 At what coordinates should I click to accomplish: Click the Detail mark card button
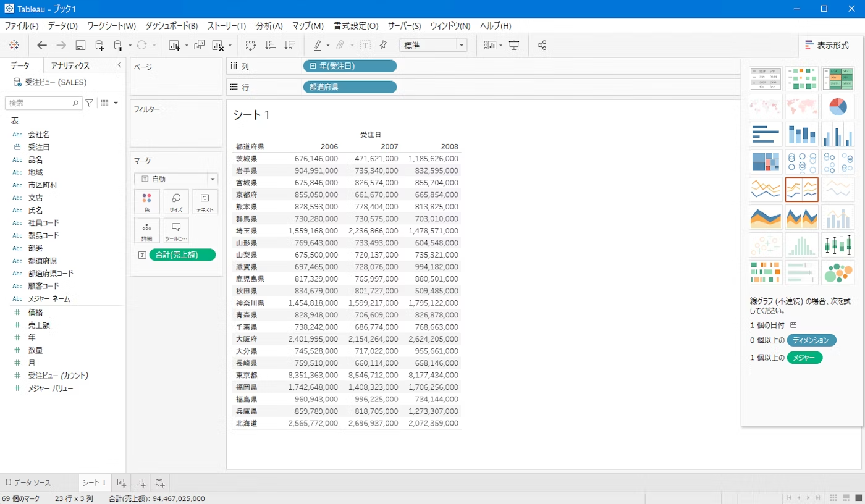pos(147,230)
